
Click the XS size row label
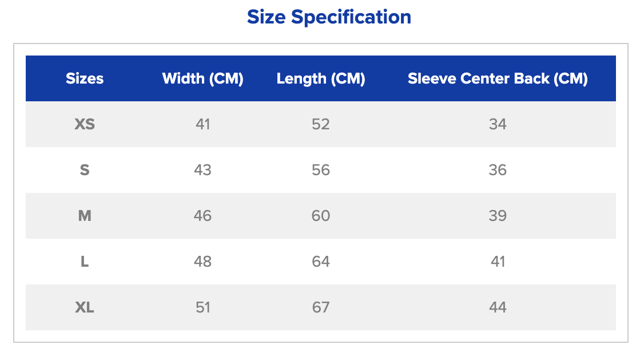85,124
